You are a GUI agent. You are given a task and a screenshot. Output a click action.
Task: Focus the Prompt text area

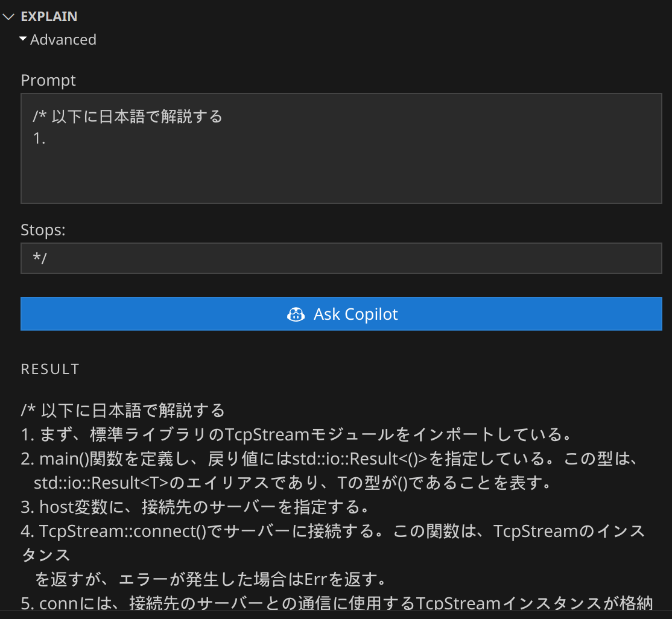(x=341, y=148)
